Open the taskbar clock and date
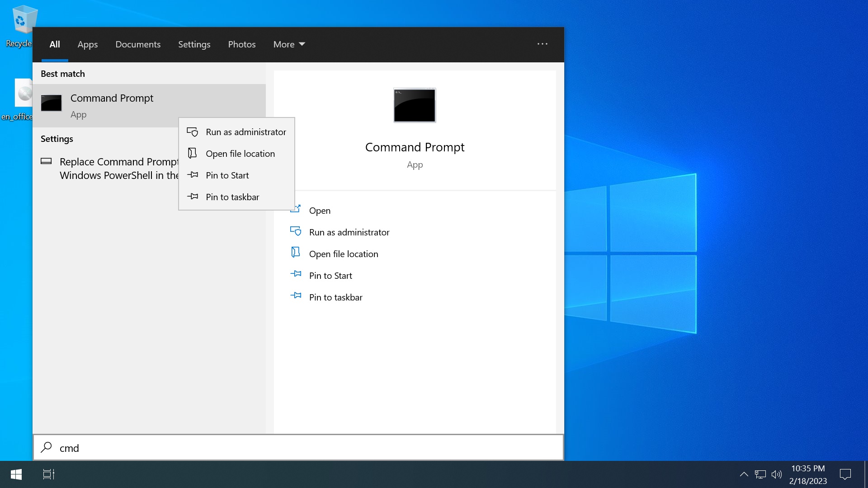The image size is (868, 488). [x=808, y=474]
